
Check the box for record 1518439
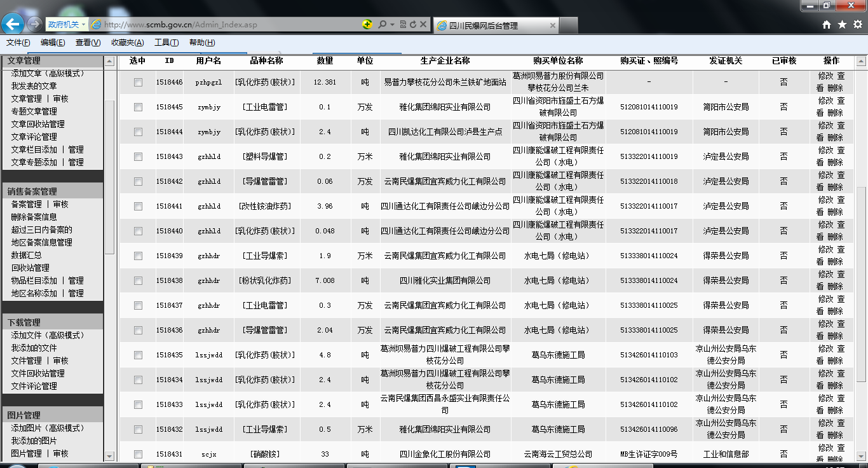[138, 256]
